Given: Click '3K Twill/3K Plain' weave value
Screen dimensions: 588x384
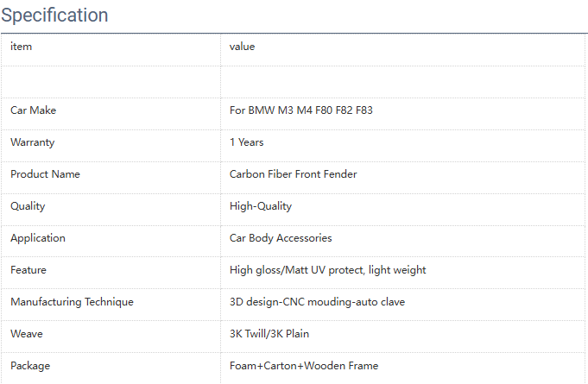Looking at the screenshot, I should (x=269, y=334).
